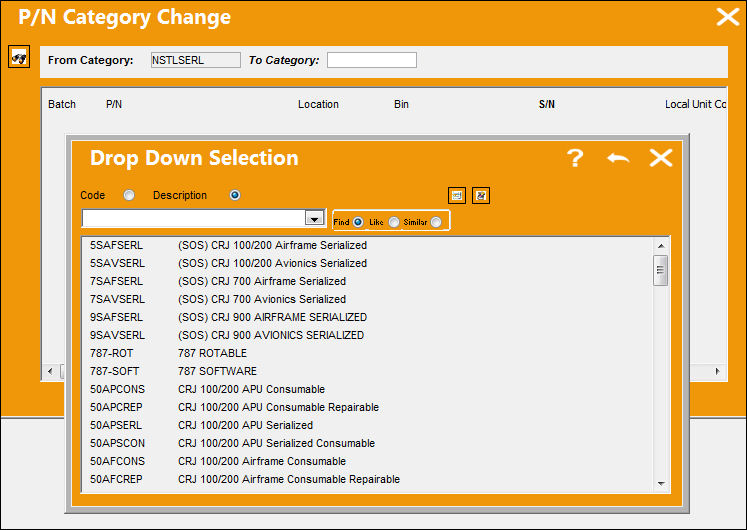The image size is (747, 530).
Task: Choose the Like search mode radio
Action: coord(394,222)
